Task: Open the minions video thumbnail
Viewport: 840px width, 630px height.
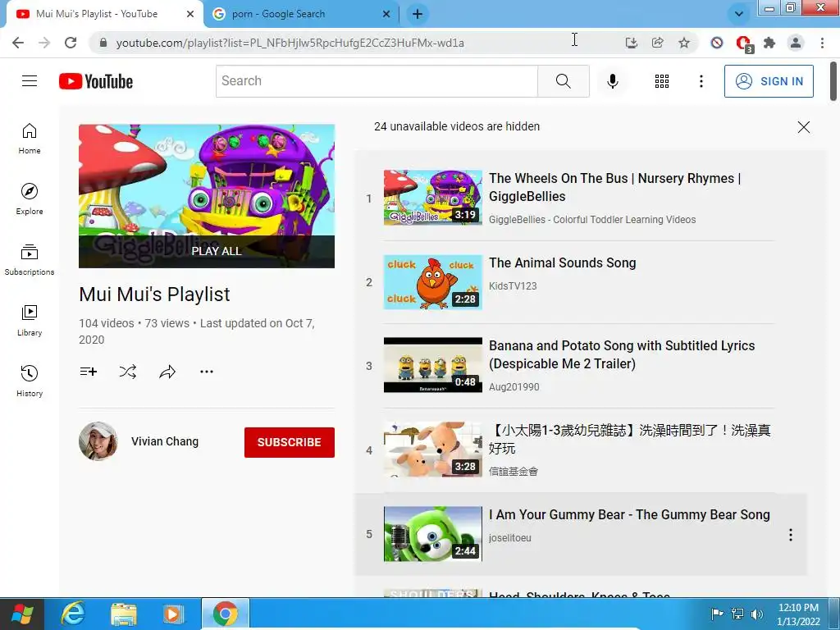Action: [x=433, y=365]
